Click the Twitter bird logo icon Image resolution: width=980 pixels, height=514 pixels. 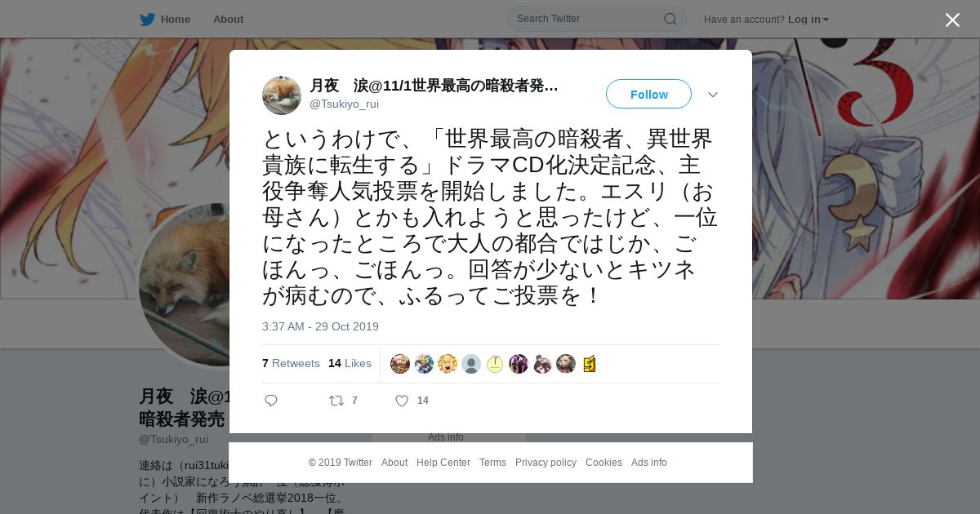pos(147,19)
